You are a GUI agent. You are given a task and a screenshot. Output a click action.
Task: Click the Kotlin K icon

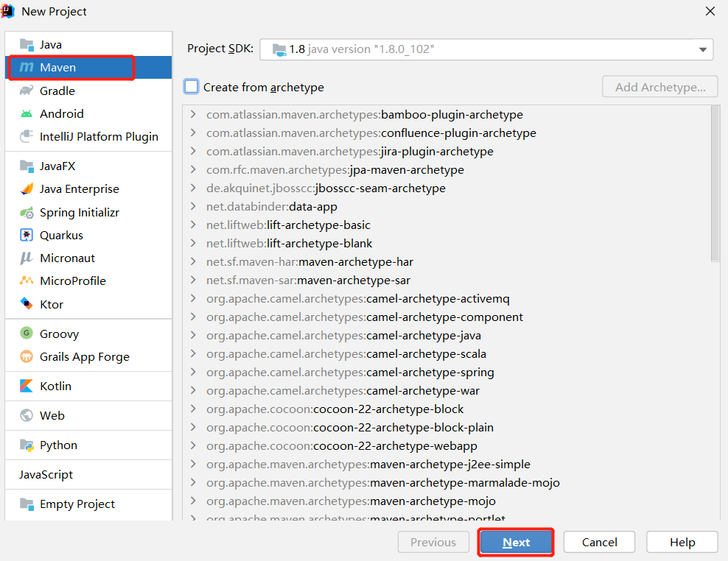(27, 386)
